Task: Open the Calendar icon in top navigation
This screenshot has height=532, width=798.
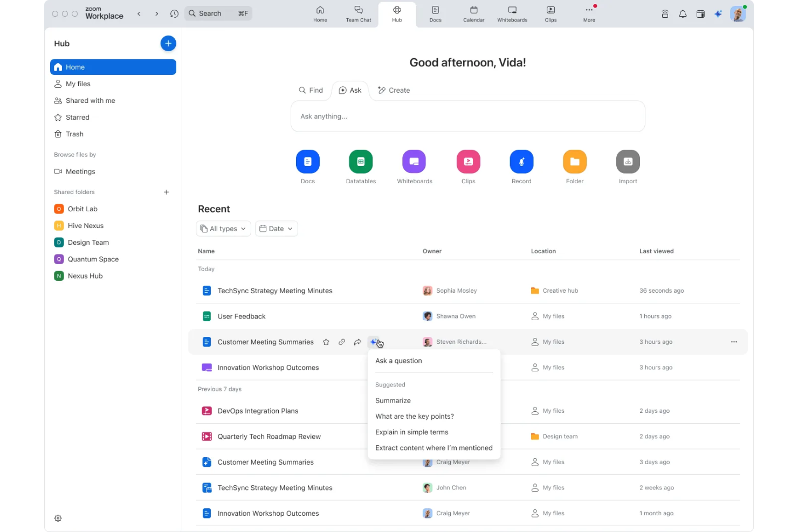Action: (x=473, y=13)
